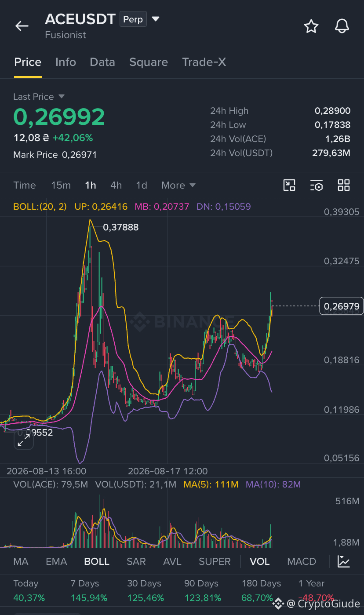The height and width of the screenshot is (615, 364).
Task: Add ACEUSDT to favorites with star icon
Action: tap(311, 26)
